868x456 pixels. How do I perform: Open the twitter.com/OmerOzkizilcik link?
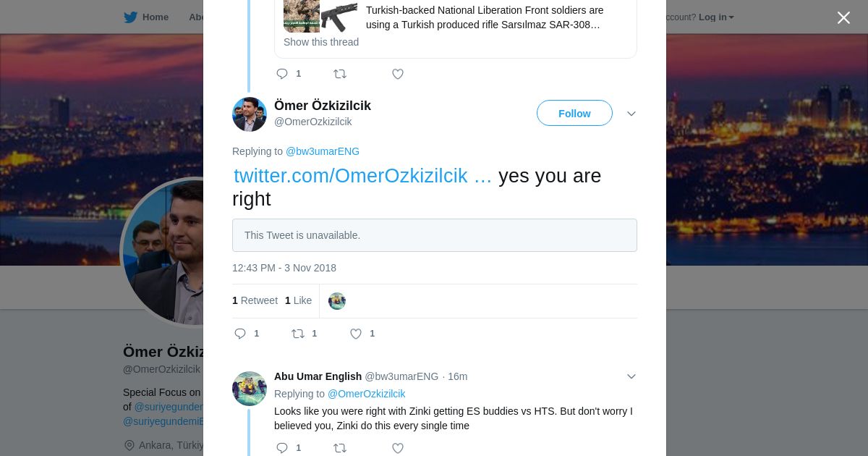362,176
